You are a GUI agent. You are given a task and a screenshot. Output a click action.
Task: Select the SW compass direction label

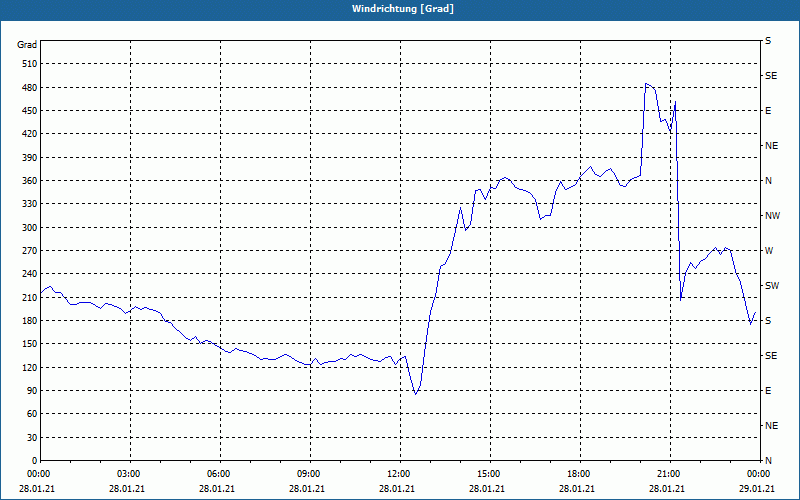pyautogui.click(x=772, y=286)
